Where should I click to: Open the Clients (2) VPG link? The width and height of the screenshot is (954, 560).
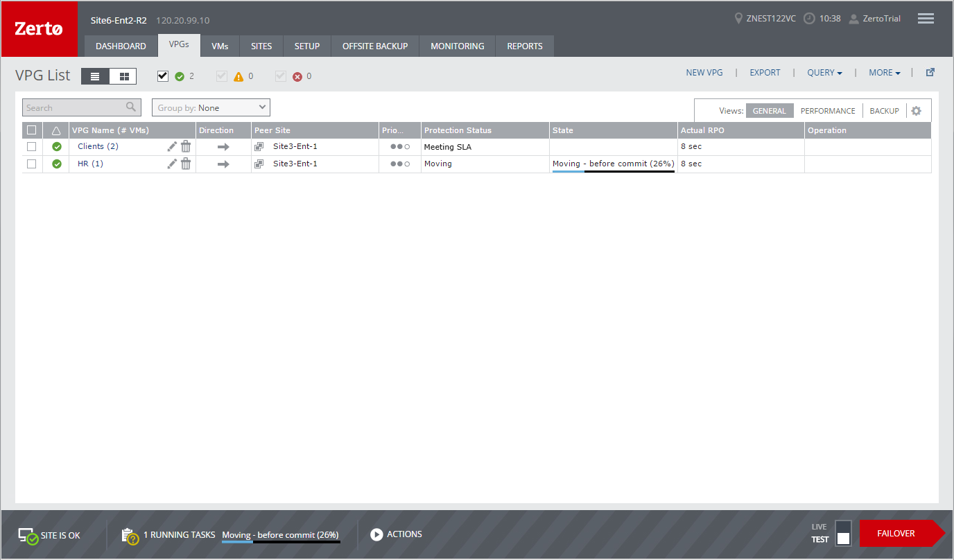tap(98, 146)
